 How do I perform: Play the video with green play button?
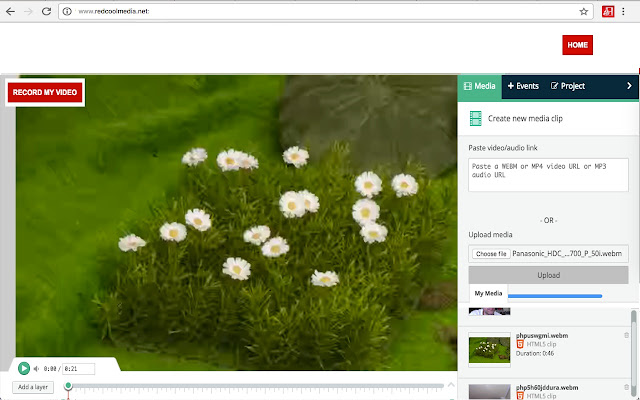(x=24, y=369)
